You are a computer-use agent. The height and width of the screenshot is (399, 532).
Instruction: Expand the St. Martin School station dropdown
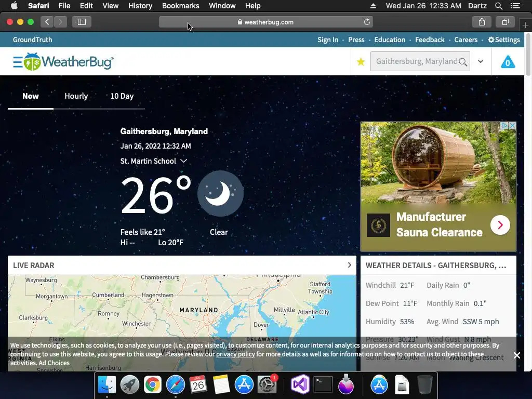[x=183, y=161]
